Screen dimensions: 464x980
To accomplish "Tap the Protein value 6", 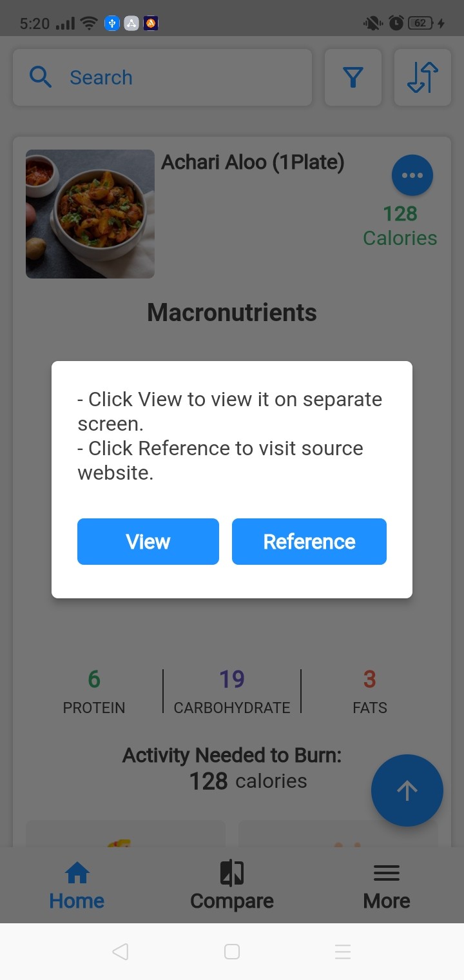I will click(94, 679).
